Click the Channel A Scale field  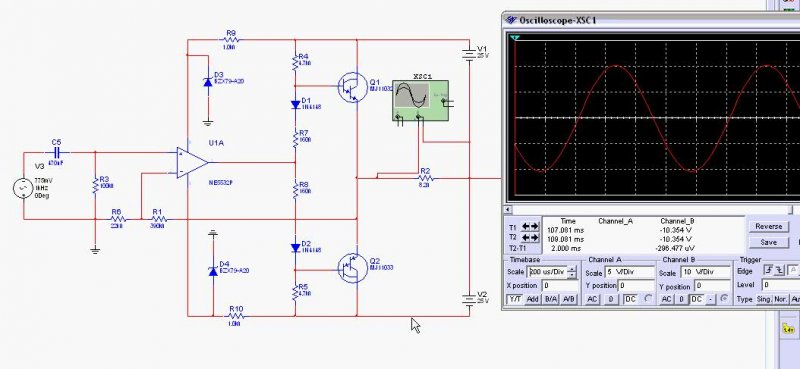630,273
